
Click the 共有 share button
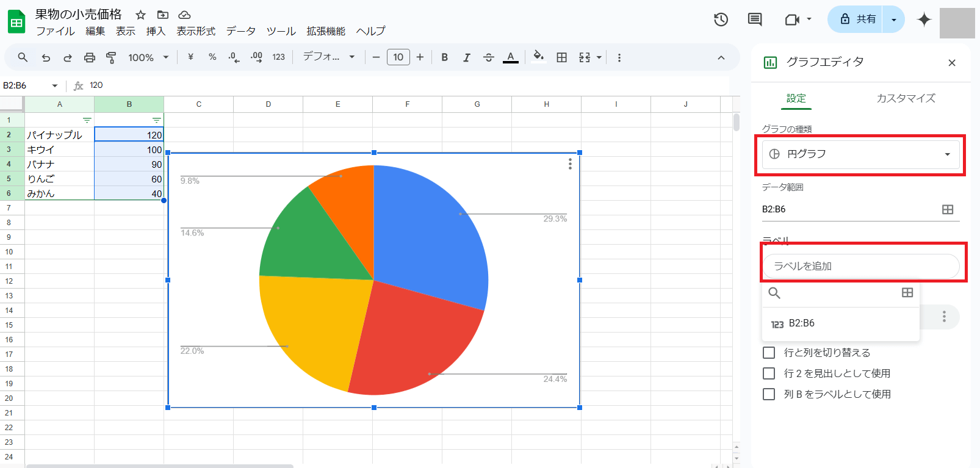[856, 20]
